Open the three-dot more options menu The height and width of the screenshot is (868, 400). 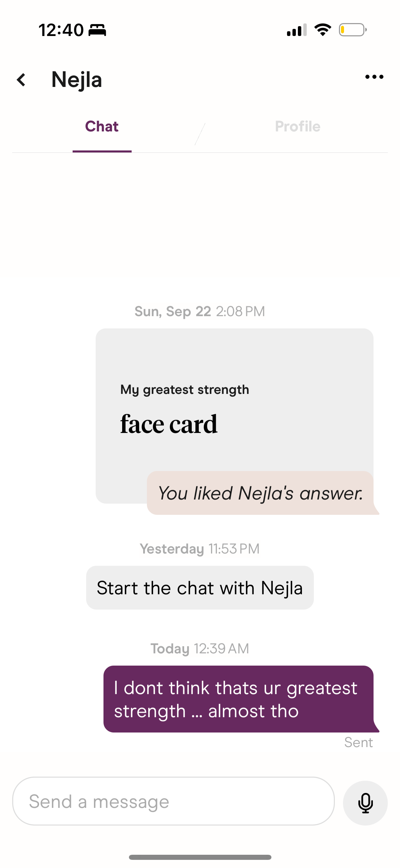click(x=374, y=77)
